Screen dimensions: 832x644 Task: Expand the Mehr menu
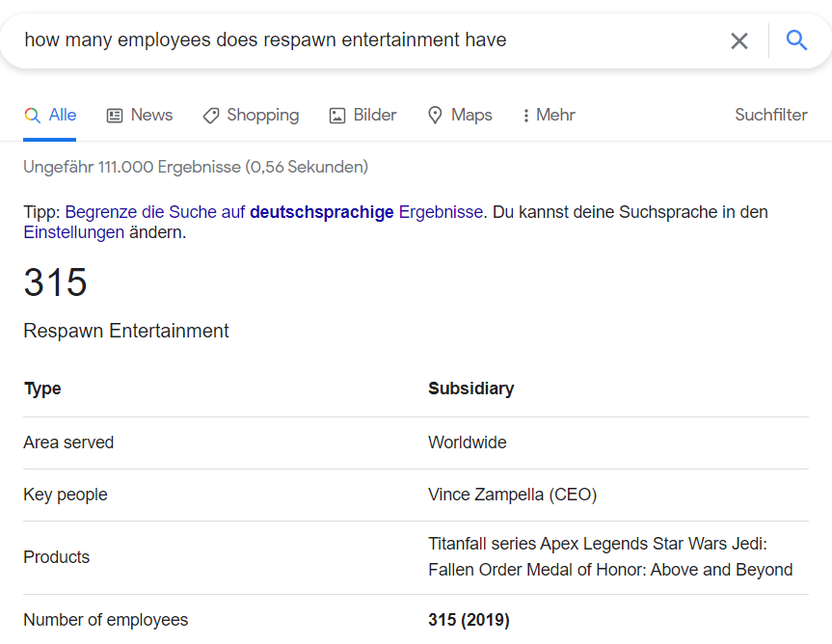coord(549,115)
